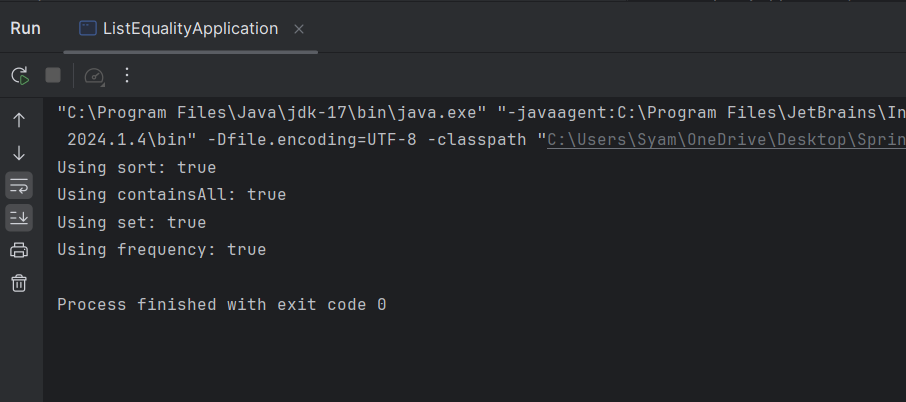Print the console output
The image size is (906, 402).
click(x=19, y=250)
